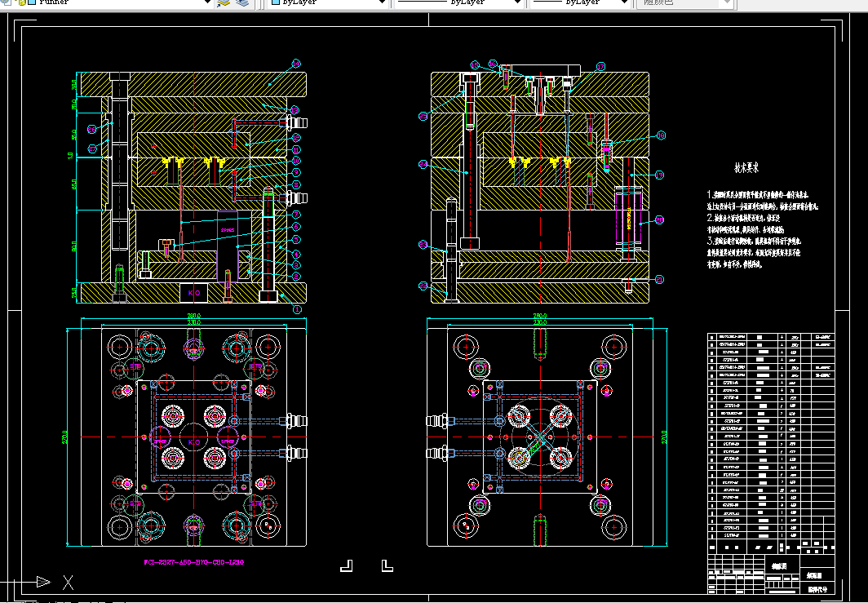Select the water nozzle fitting on bottom-left plan view
Screen dimensions: 868x603
295,421
